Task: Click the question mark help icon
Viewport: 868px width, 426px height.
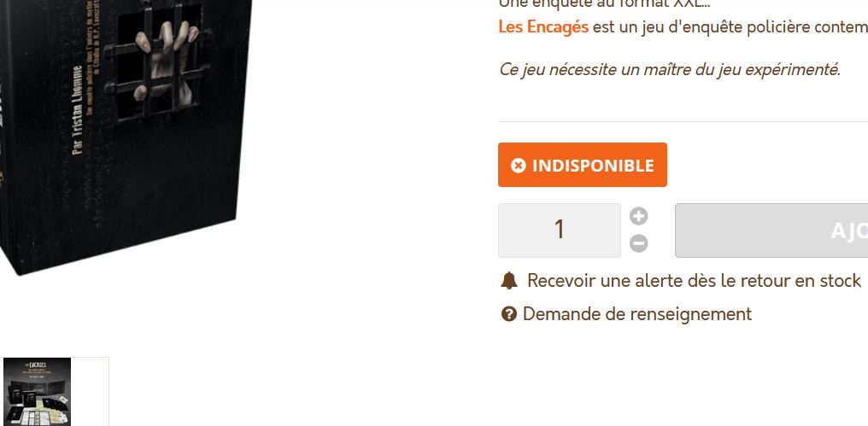Action: [x=508, y=314]
